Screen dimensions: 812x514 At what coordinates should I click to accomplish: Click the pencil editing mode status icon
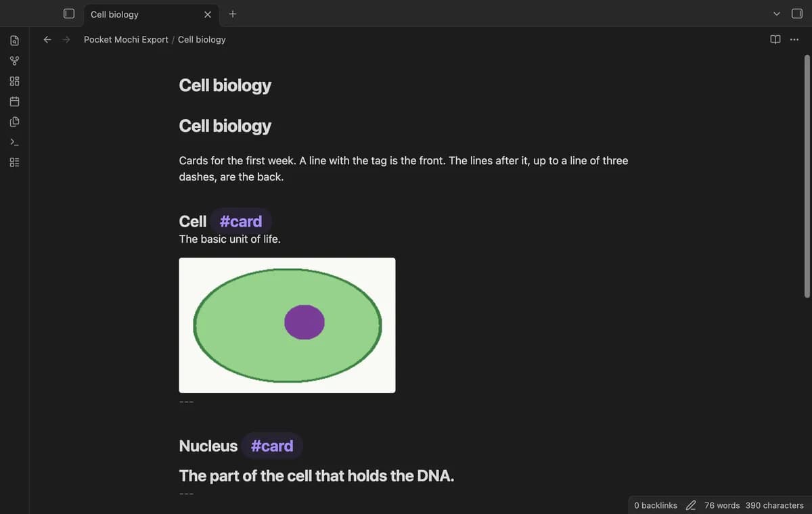tap(691, 505)
